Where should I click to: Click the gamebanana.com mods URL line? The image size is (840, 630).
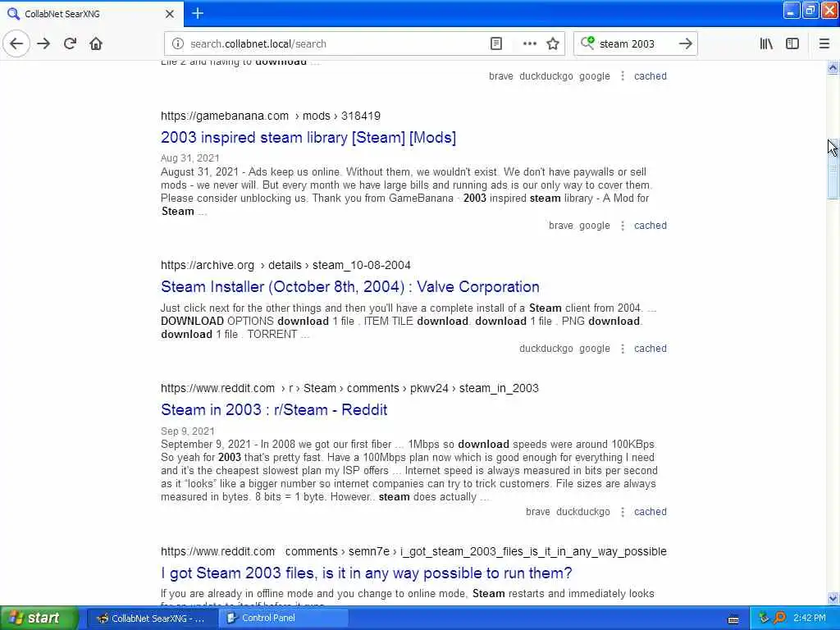271,116
